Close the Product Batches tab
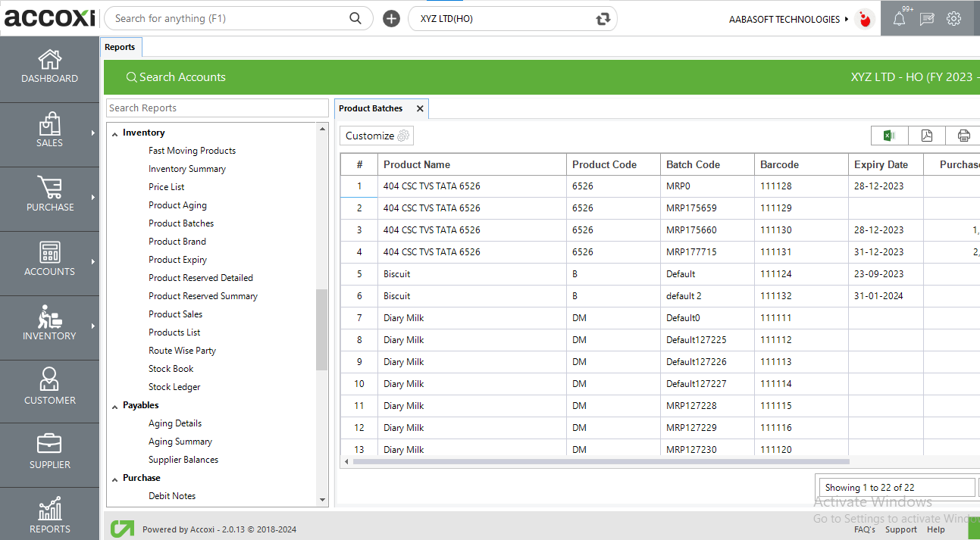Viewport: 980px width, 540px height. (420, 108)
